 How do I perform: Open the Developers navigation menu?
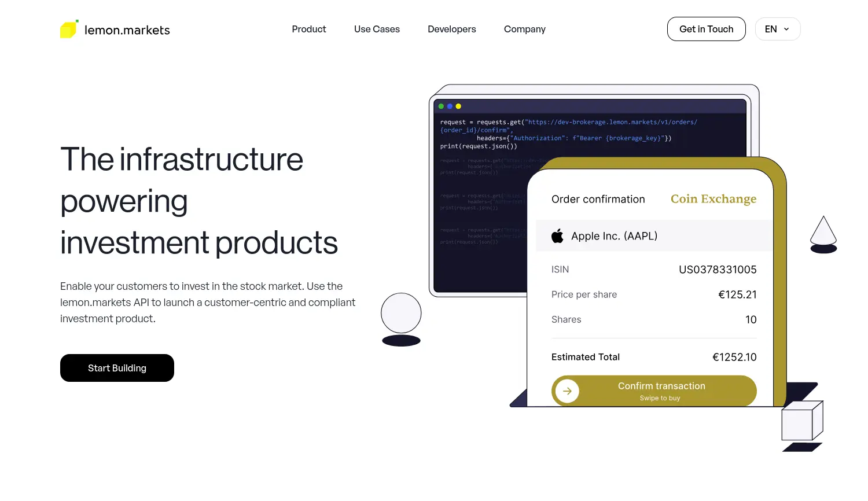coord(451,29)
